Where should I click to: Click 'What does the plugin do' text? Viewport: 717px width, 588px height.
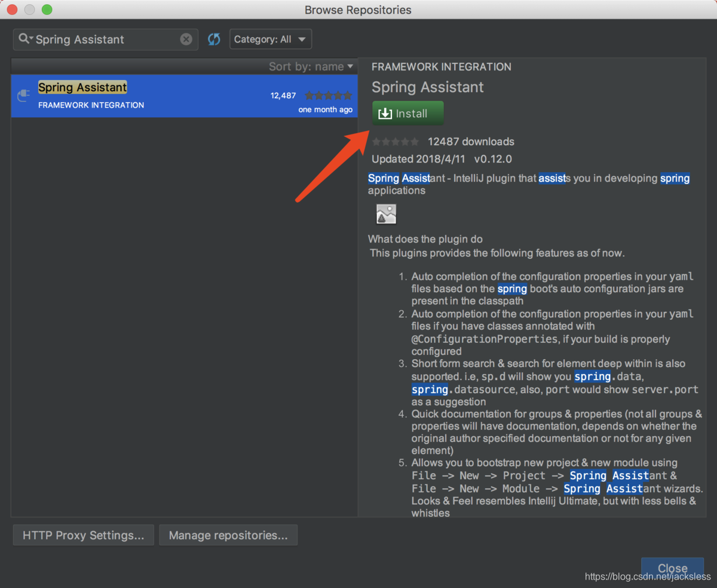425,239
